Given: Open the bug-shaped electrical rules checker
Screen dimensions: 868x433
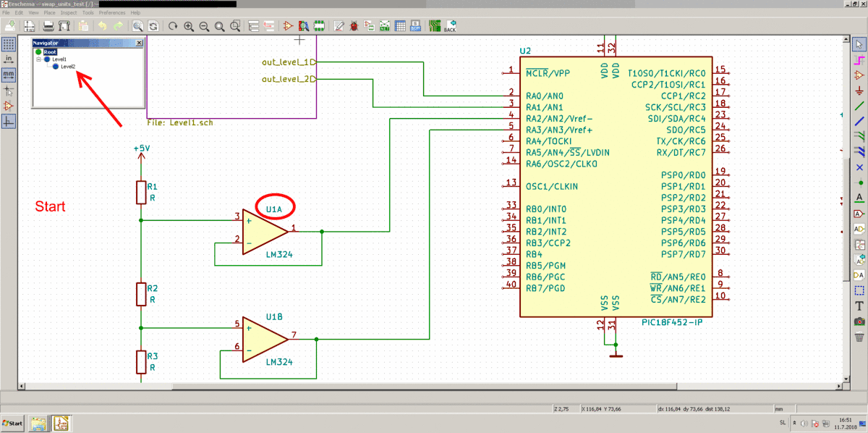Looking at the screenshot, I should (x=354, y=27).
